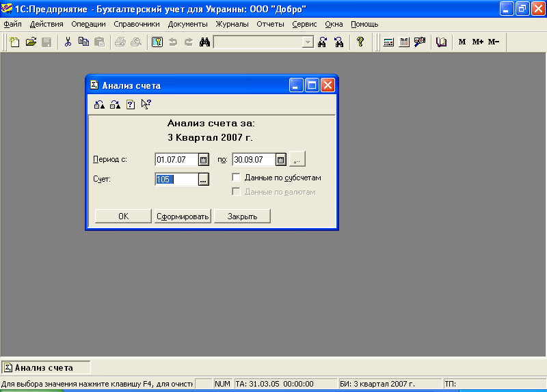Click the yellow question mark Help icon
Viewport: 547px width, 392px height.
pos(360,42)
